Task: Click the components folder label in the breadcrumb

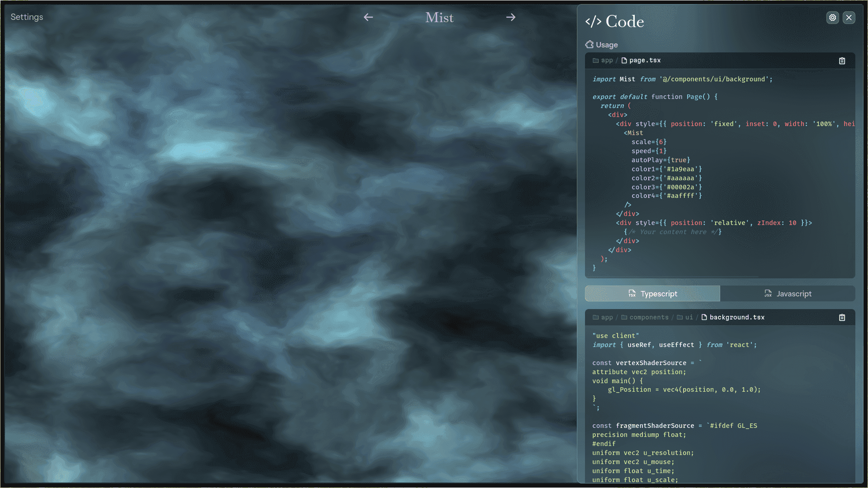Action: click(x=649, y=317)
